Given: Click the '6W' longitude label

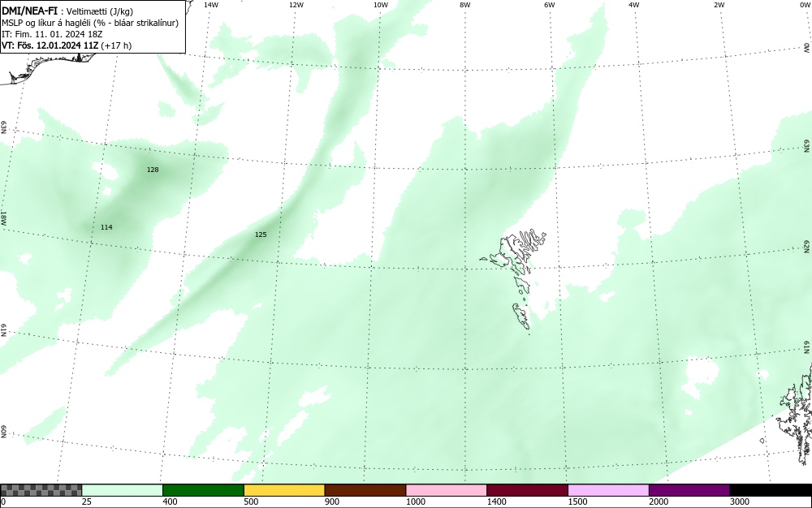Looking at the screenshot, I should tap(550, 5).
